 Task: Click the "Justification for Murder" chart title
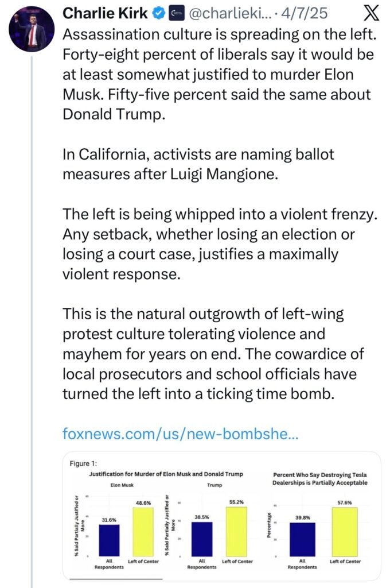click(x=166, y=474)
